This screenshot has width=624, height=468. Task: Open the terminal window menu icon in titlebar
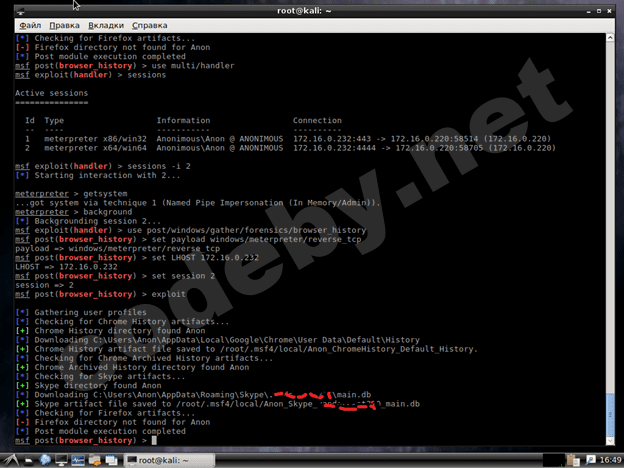tap(20, 12)
